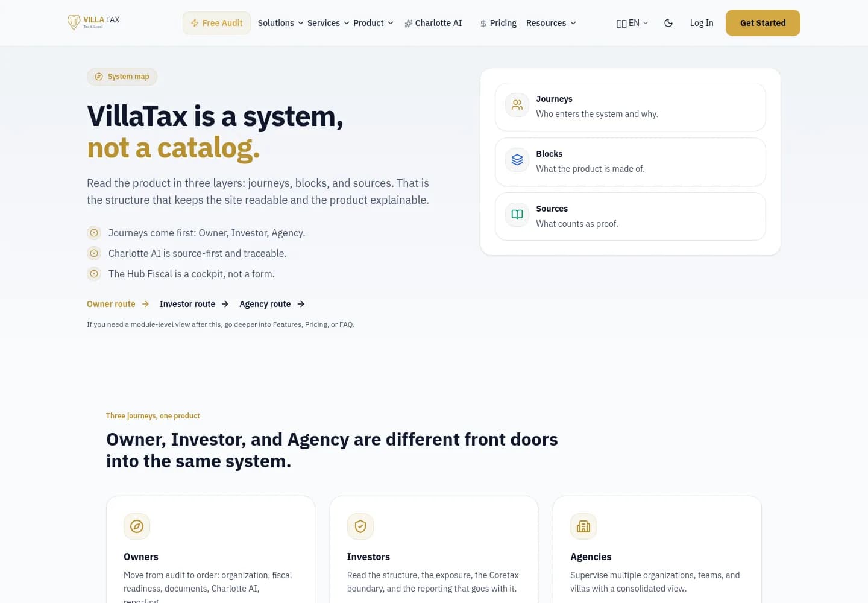Click the bullet icon beside The Hub Fiscal

94,274
